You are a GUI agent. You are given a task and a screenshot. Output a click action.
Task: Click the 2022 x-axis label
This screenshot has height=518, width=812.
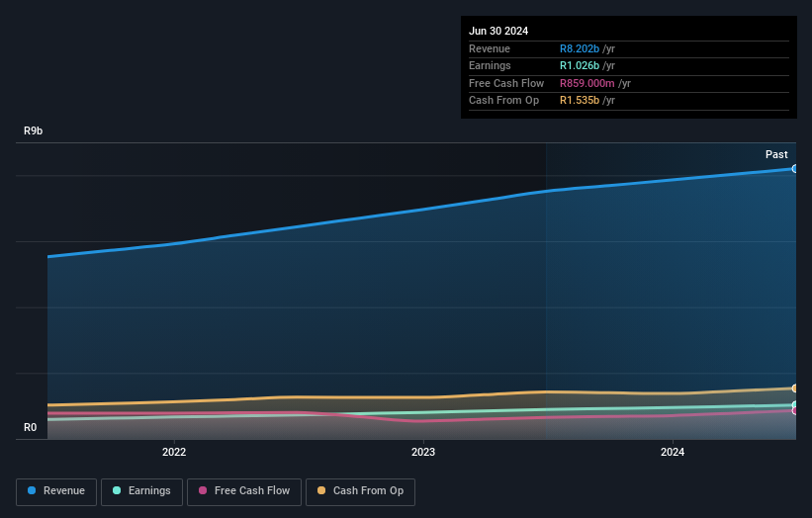(x=174, y=452)
